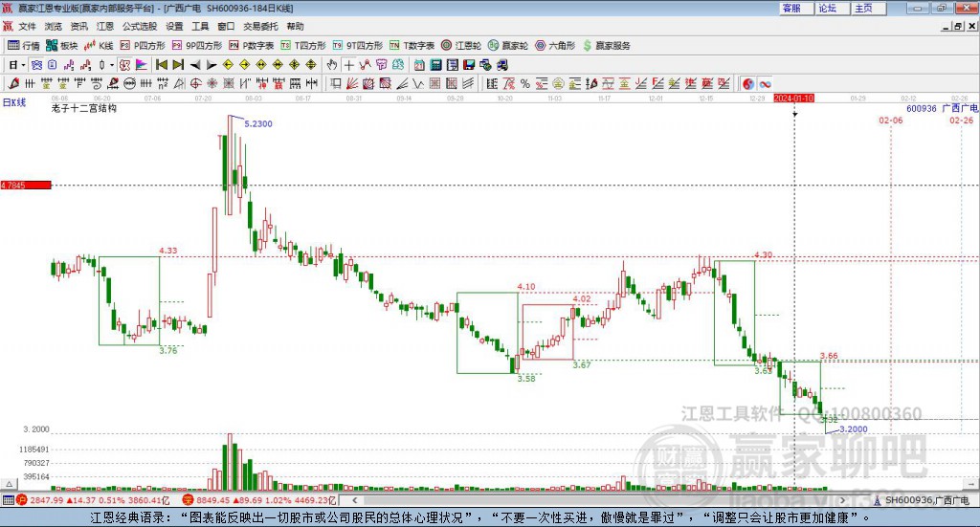Open the 9T四方形 tool
This screenshot has height=527, width=980.
pyautogui.click(x=358, y=46)
